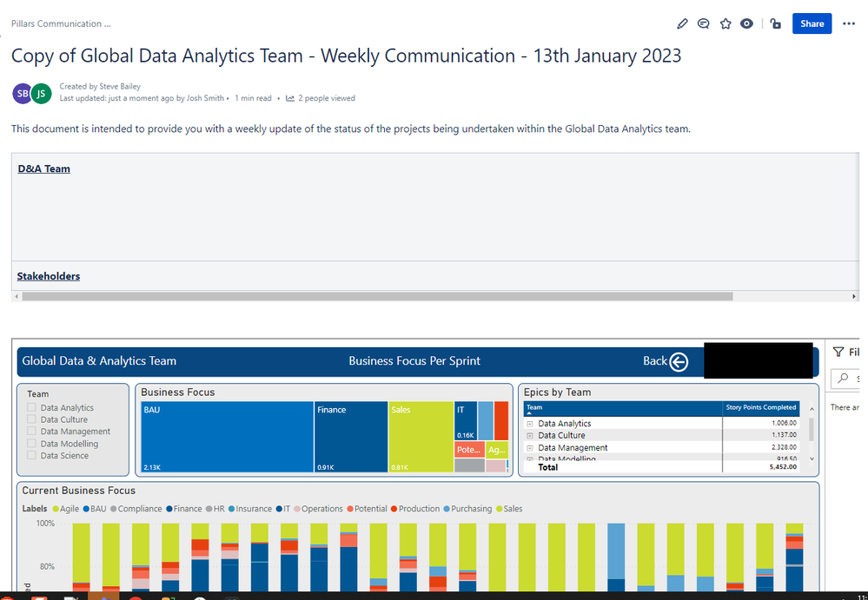Select the Pote... treemap tile
This screenshot has height=600, width=868.
coord(469,450)
